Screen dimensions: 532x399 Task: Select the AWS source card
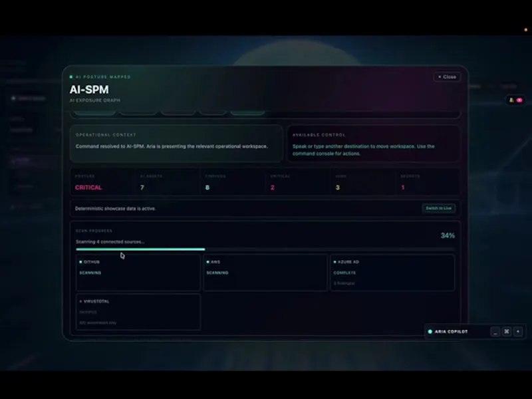tap(265, 273)
